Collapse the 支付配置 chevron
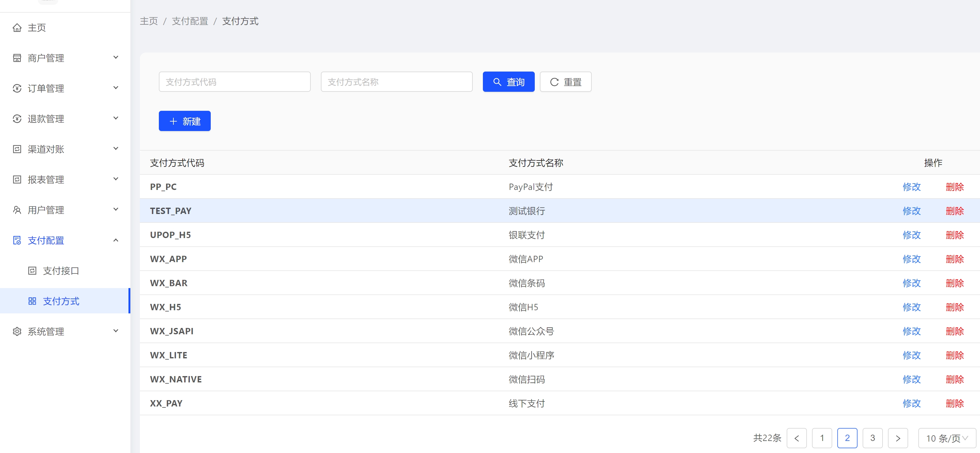 tap(116, 240)
